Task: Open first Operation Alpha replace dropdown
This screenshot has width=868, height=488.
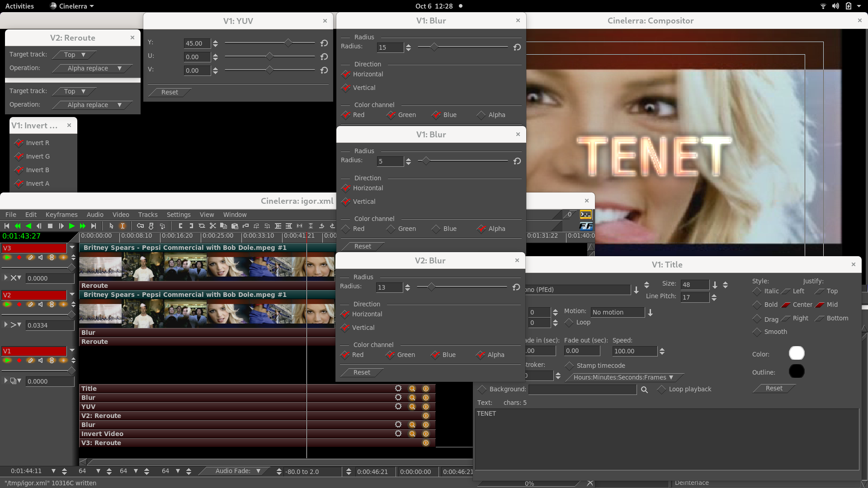Action: pos(93,68)
